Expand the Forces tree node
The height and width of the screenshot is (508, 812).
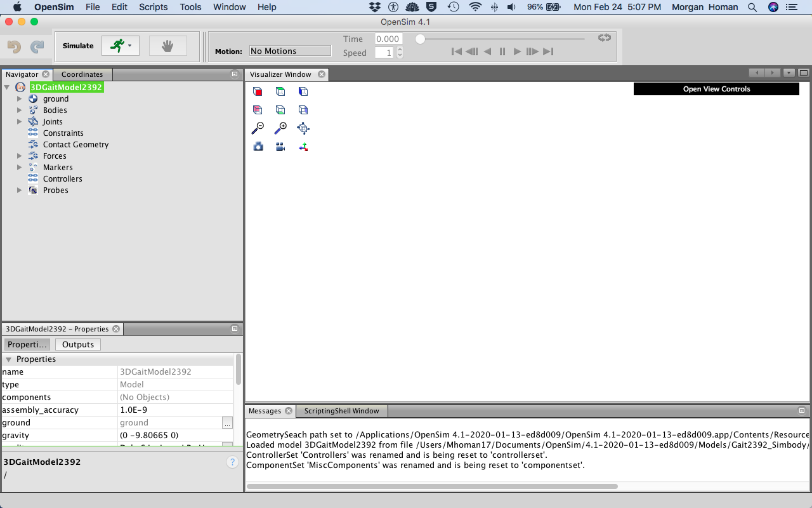tap(19, 156)
